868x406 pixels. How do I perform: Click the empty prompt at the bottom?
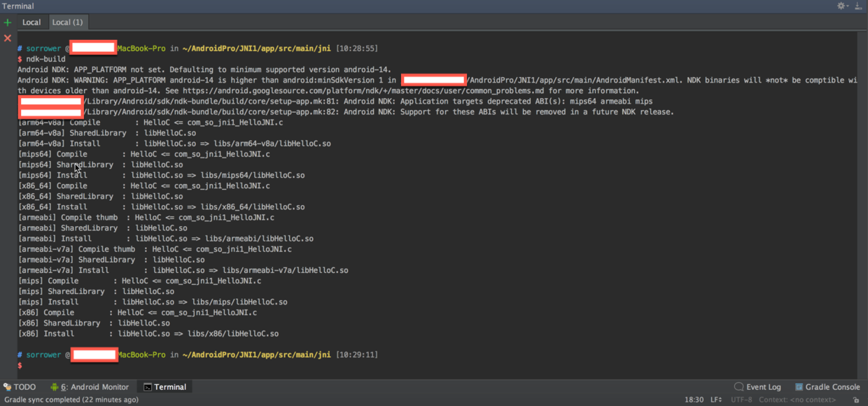tap(20, 365)
